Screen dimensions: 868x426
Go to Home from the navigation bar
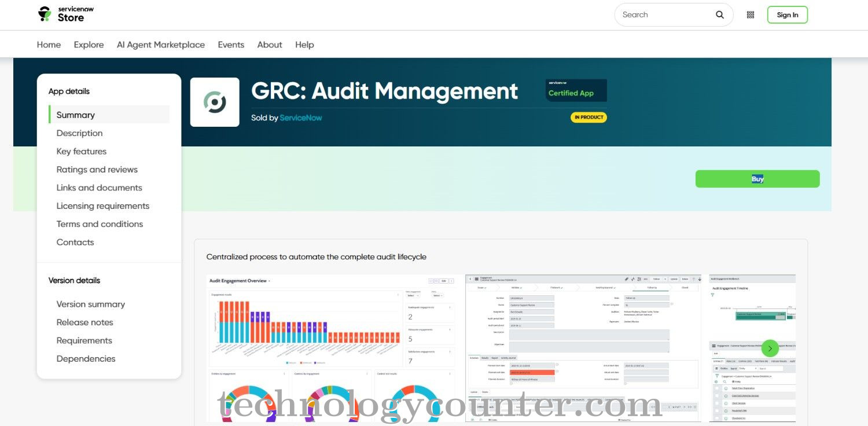[x=49, y=44]
